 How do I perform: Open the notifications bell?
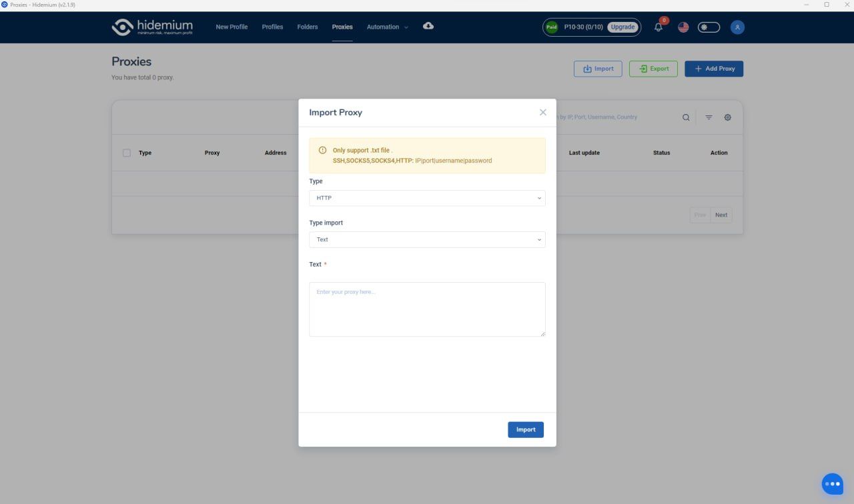click(659, 27)
